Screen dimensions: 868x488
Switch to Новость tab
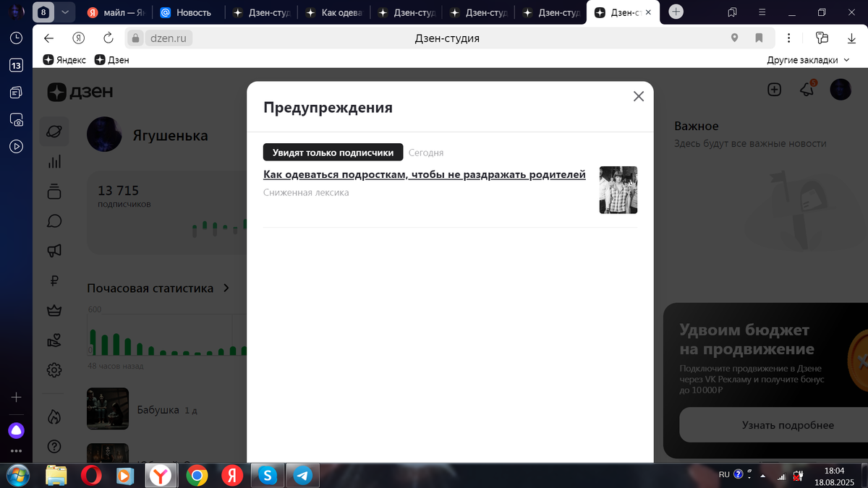[187, 12]
